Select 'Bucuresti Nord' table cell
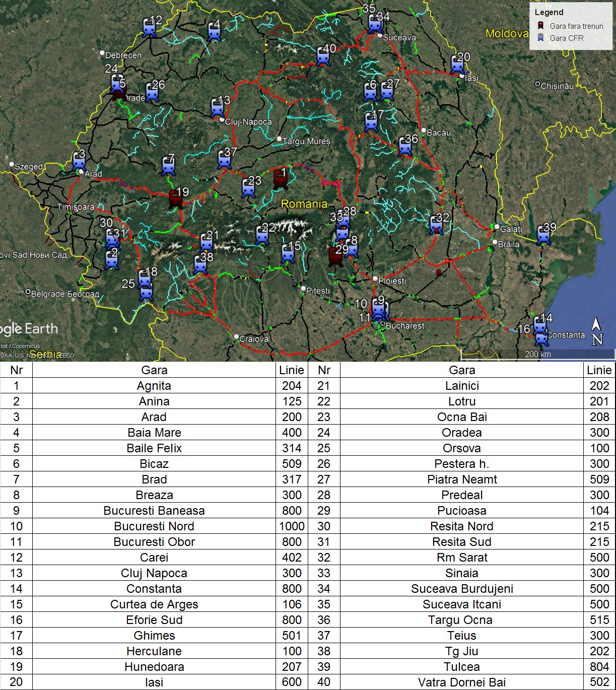 154,526
